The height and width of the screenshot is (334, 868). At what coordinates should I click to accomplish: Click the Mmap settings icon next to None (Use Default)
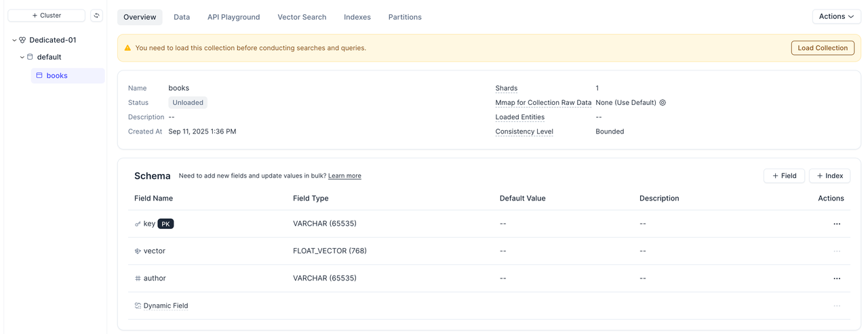click(x=663, y=103)
